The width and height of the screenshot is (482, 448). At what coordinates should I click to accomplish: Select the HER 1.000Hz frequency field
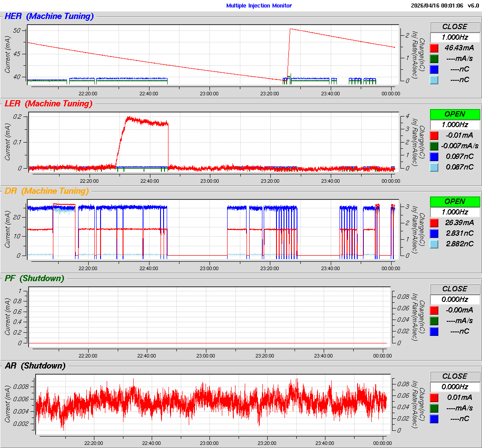(455, 38)
